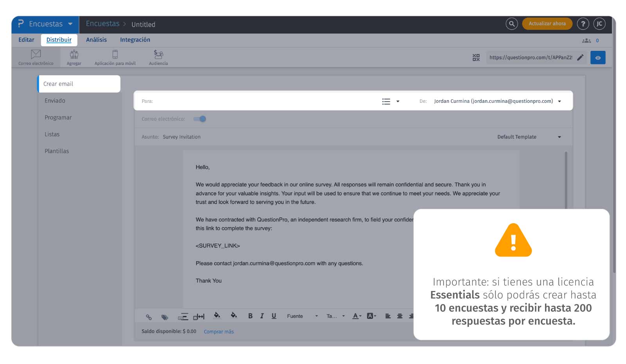Click the Untitled survey title
626x364 pixels.
pyautogui.click(x=143, y=24)
